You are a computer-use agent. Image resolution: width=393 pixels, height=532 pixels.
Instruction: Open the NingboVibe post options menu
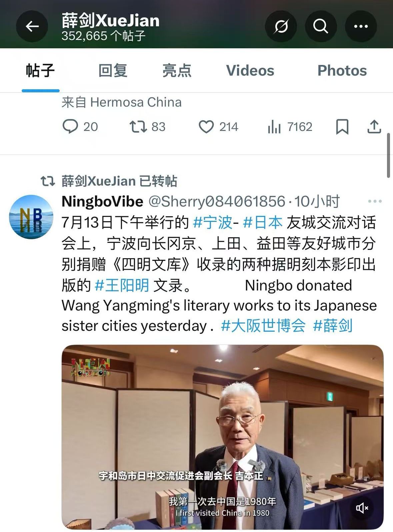[375, 201]
